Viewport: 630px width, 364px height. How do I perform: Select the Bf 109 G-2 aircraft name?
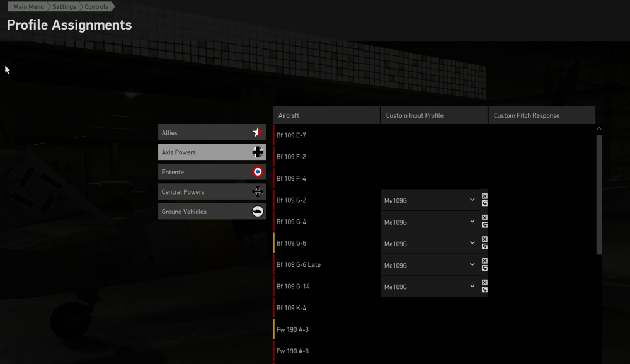pos(291,200)
